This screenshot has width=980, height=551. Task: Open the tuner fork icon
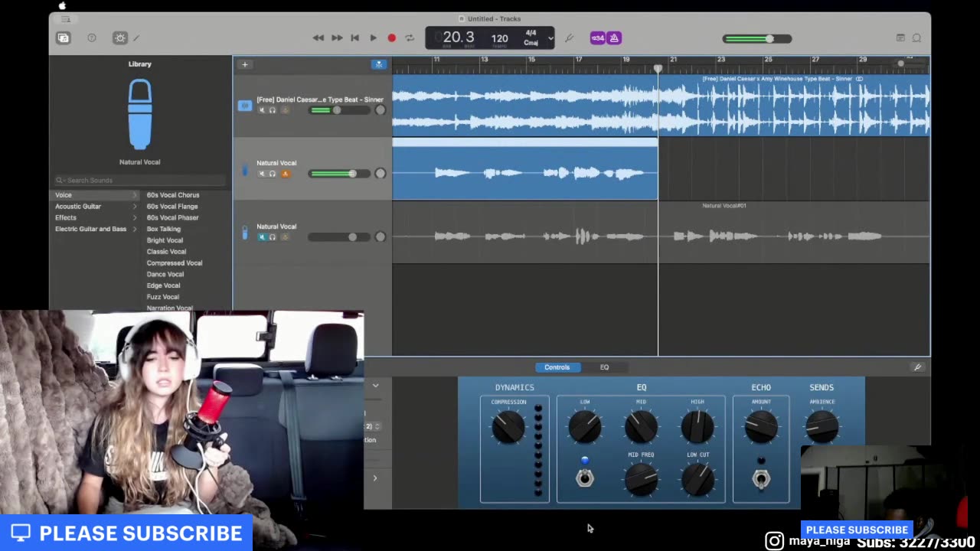pyautogui.click(x=569, y=37)
